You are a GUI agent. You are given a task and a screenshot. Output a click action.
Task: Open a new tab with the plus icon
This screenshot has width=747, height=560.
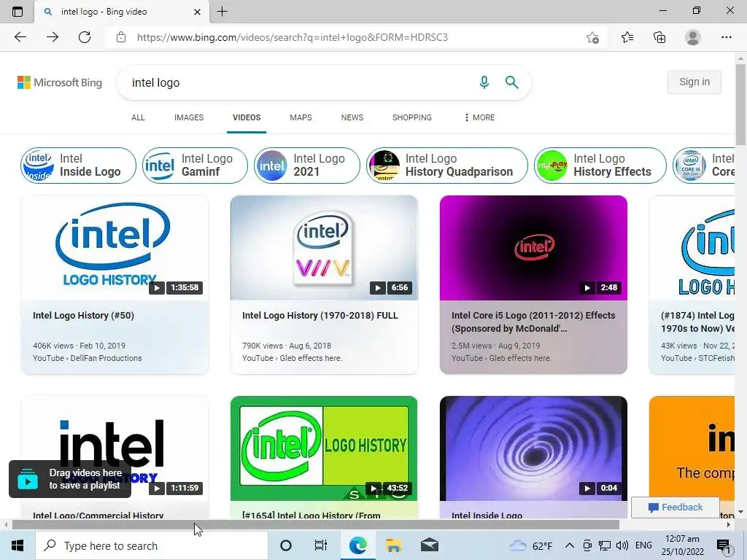coord(222,12)
